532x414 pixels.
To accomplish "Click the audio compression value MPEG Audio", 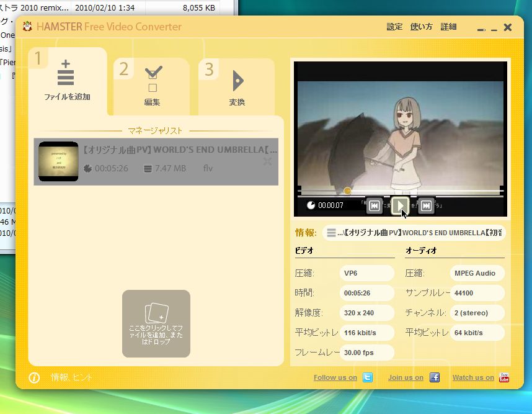I will coord(477,273).
